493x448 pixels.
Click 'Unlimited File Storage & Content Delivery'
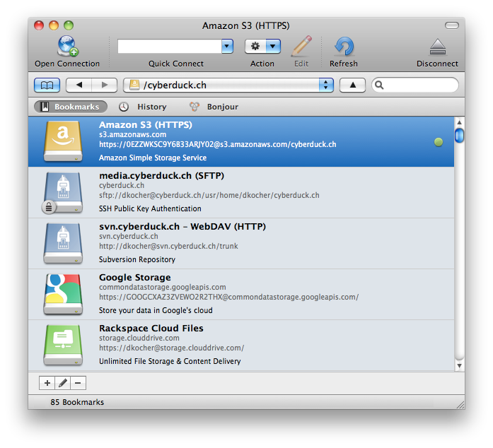point(170,361)
